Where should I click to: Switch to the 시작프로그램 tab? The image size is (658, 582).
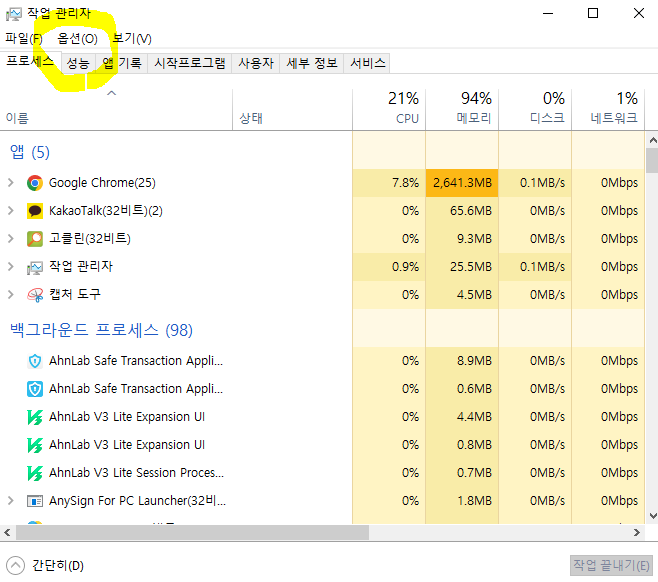pyautogui.click(x=190, y=63)
